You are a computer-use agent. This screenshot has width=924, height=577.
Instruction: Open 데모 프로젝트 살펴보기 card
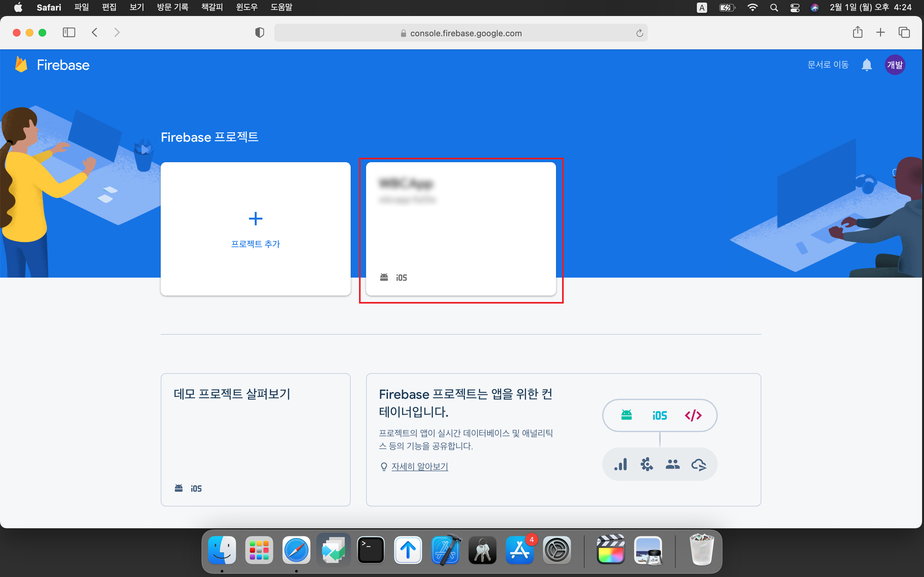click(255, 439)
